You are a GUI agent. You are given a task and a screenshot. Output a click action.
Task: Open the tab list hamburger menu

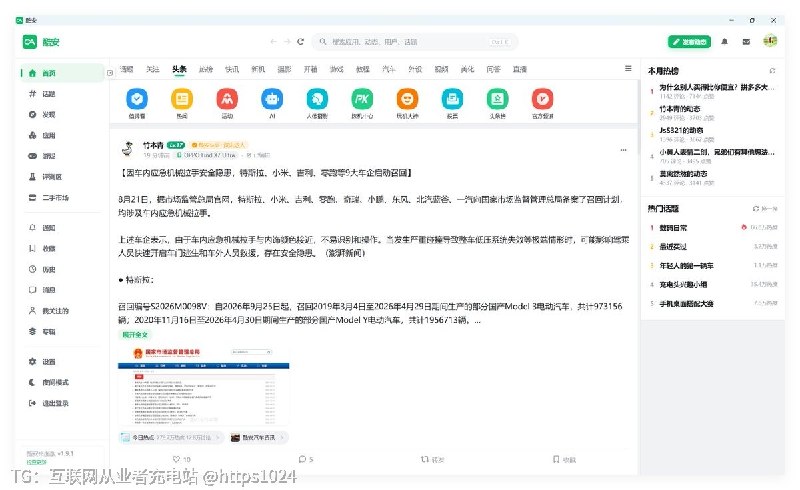point(628,68)
